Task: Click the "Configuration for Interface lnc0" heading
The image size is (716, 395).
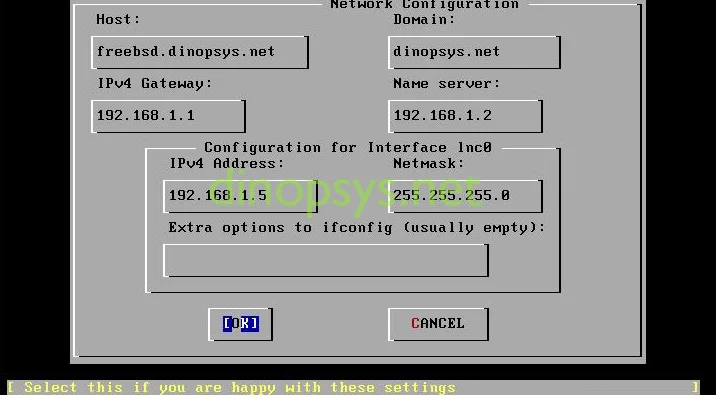Action: 348,147
